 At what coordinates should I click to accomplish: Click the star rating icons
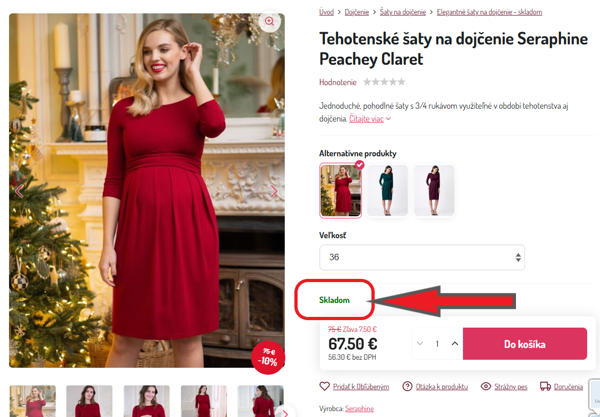384,82
